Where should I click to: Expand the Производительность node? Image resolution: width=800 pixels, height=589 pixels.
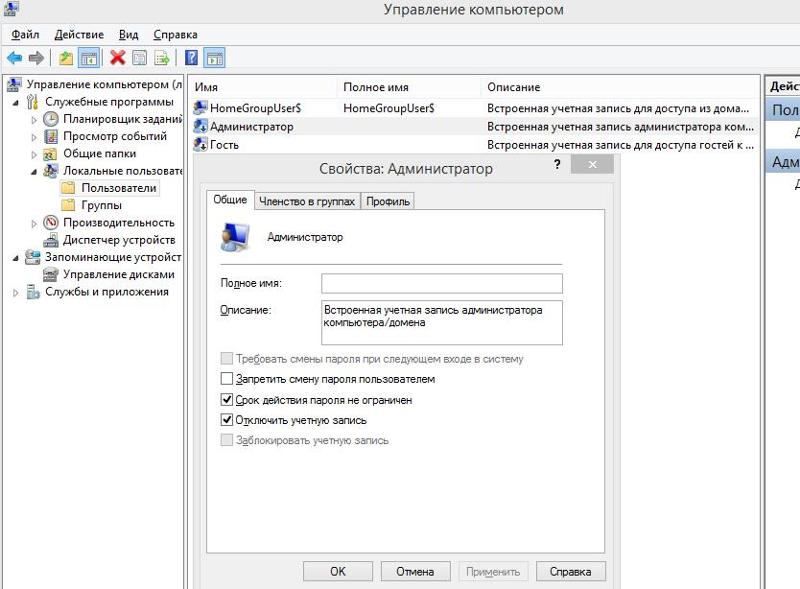point(34,224)
